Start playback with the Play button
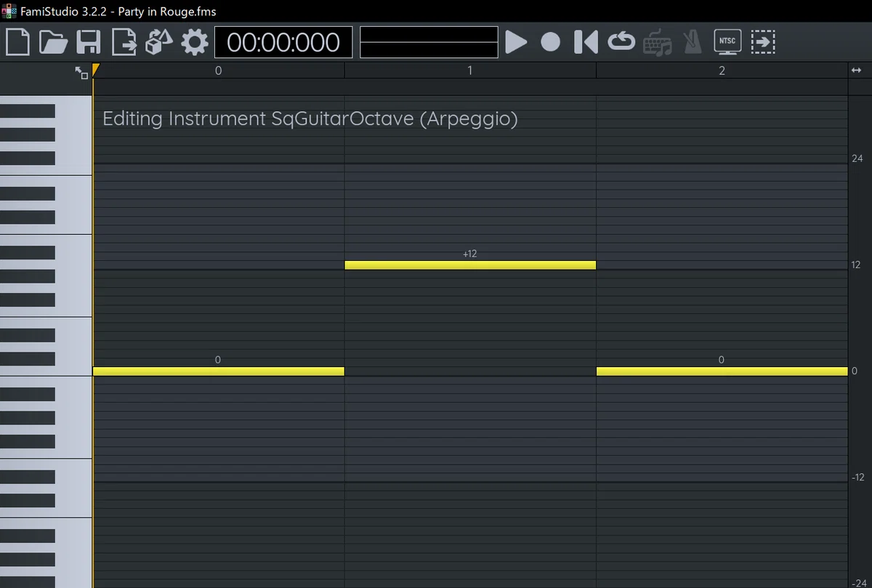The height and width of the screenshot is (588, 872). click(516, 42)
